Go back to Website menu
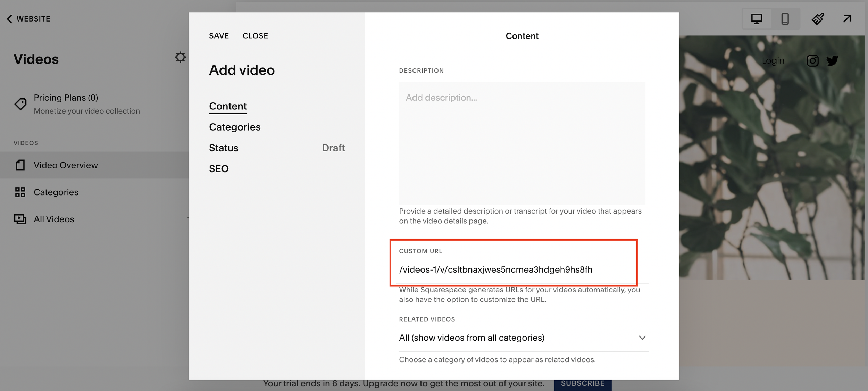Viewport: 868px width, 391px height. pos(28,19)
